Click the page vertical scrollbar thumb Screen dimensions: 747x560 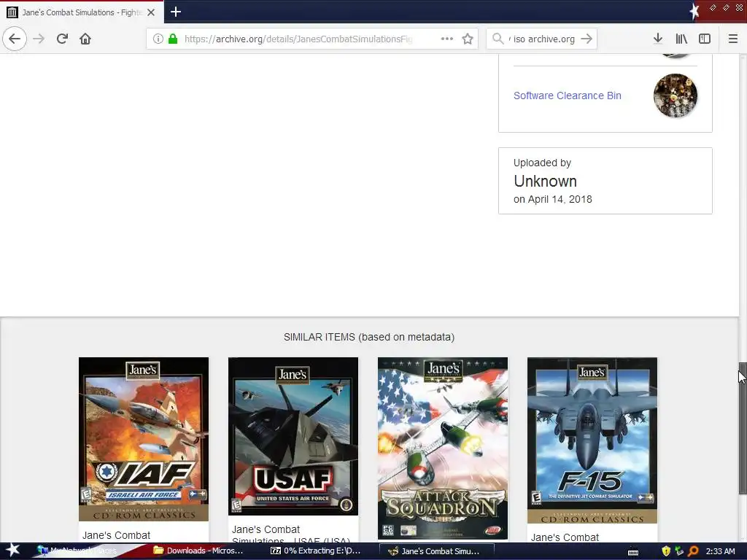click(x=743, y=427)
